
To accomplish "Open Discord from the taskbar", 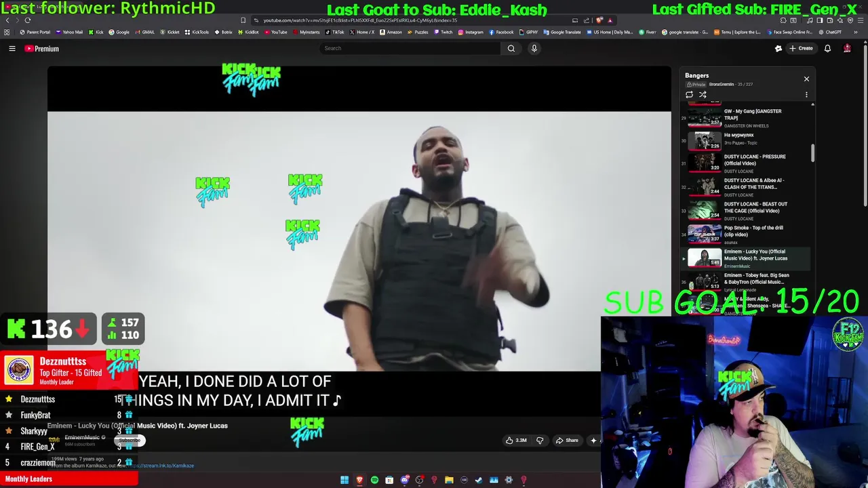I will [404, 480].
